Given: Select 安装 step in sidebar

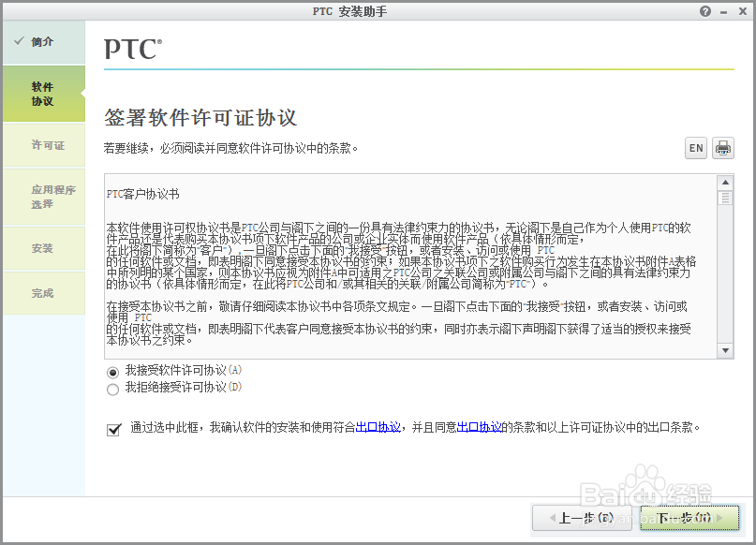Looking at the screenshot, I should [44, 249].
